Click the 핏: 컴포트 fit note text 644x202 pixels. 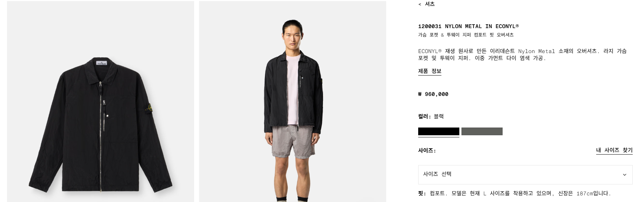click(x=514, y=193)
